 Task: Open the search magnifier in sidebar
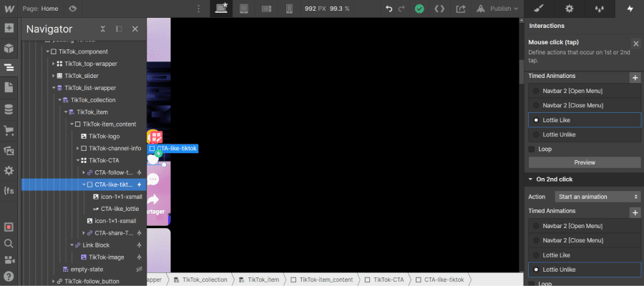(x=9, y=244)
